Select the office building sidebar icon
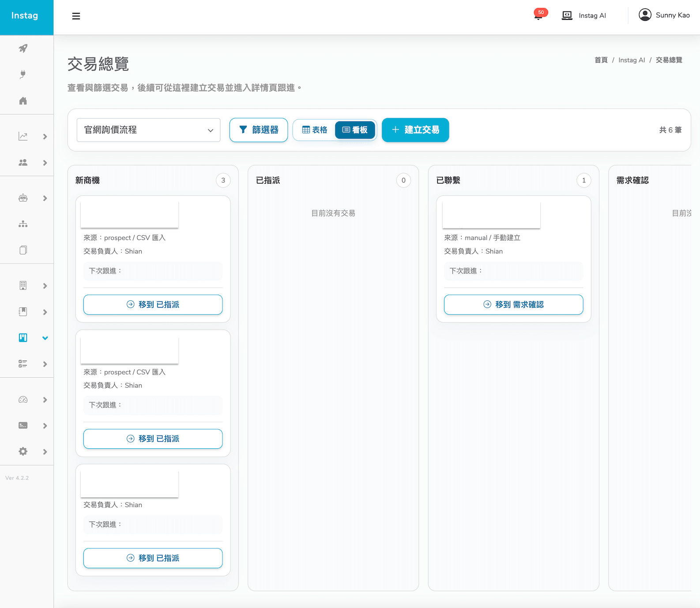Screen dimensions: 700x608 23,285
